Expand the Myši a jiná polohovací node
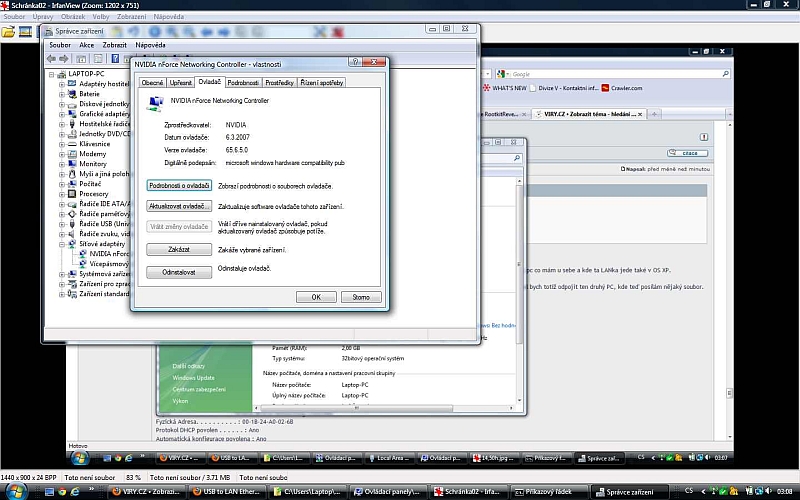800x500 pixels. coord(62,174)
